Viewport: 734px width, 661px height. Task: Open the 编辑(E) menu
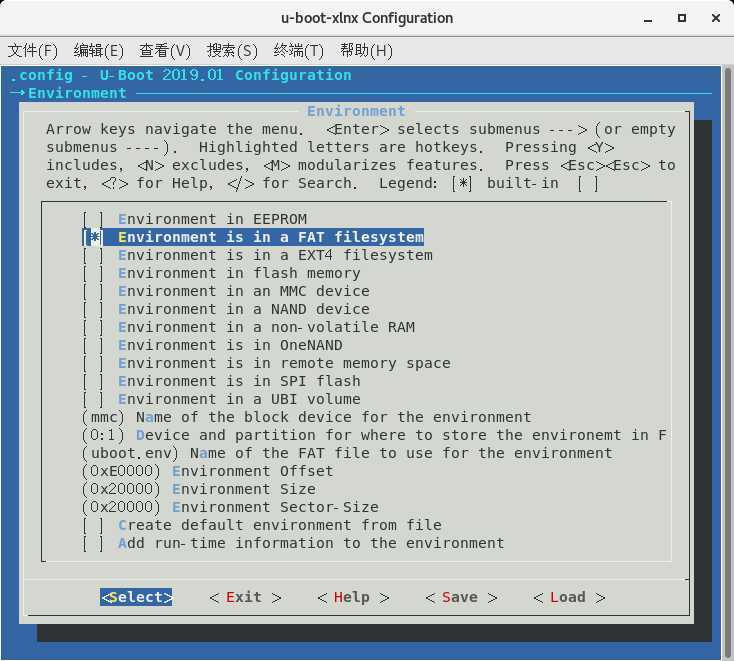98,51
